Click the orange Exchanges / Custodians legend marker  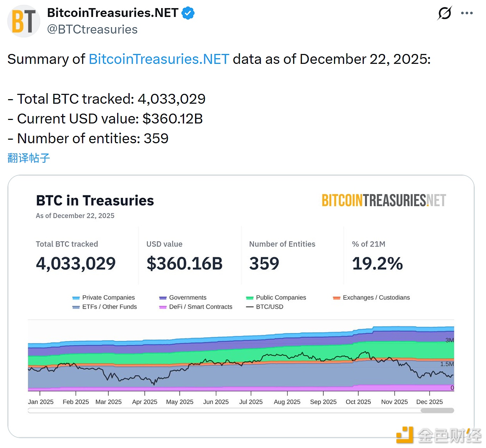tap(336, 298)
